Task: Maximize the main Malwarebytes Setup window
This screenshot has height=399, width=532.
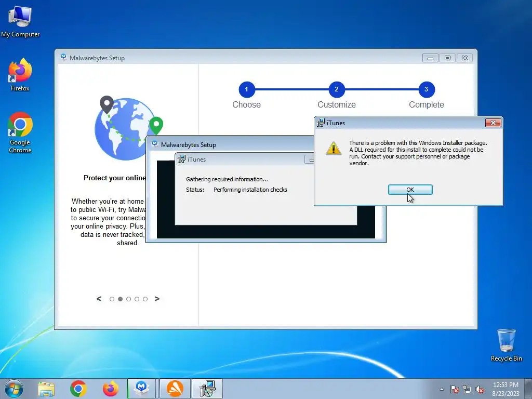Action: coord(447,58)
